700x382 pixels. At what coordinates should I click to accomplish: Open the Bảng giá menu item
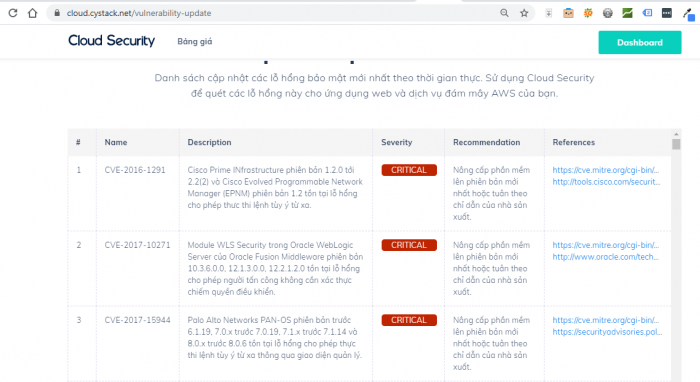[195, 42]
